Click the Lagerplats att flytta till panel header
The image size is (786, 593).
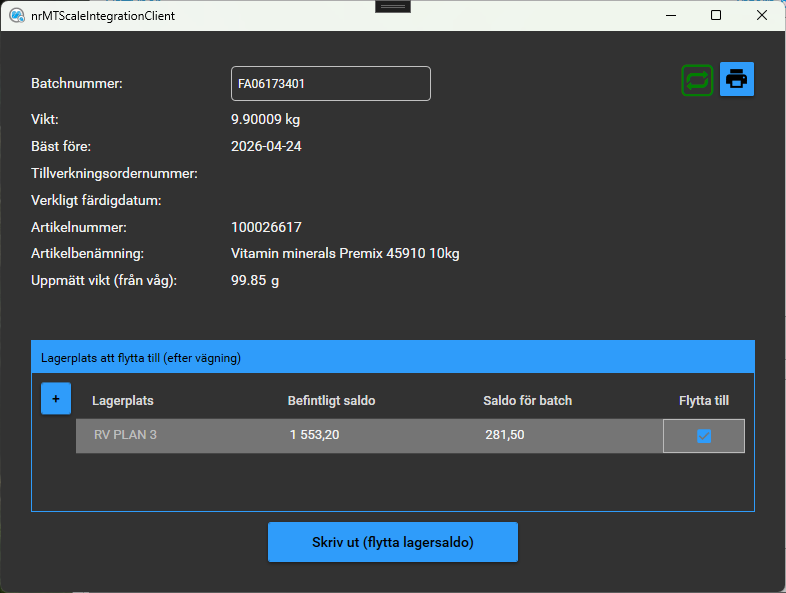[x=392, y=357]
